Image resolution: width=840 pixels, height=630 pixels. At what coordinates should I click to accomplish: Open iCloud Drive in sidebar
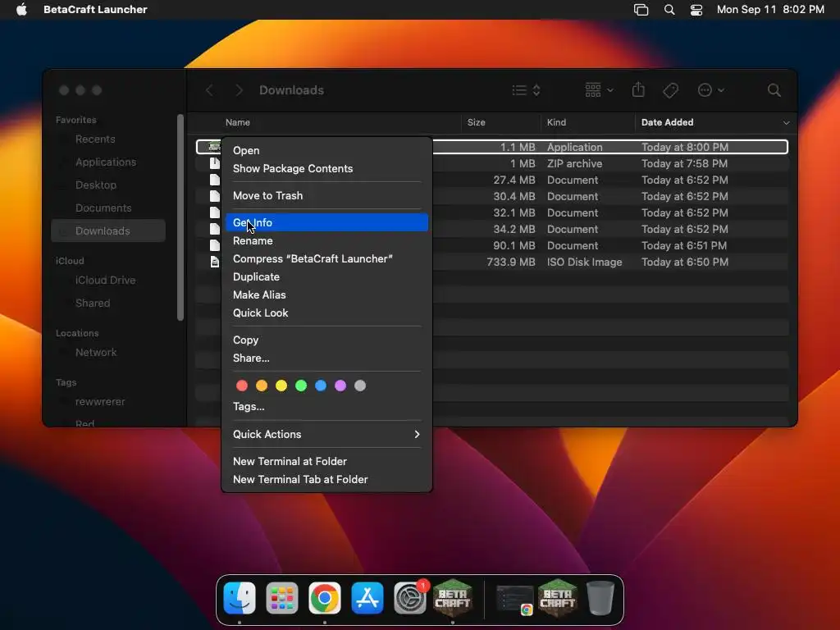(108, 281)
